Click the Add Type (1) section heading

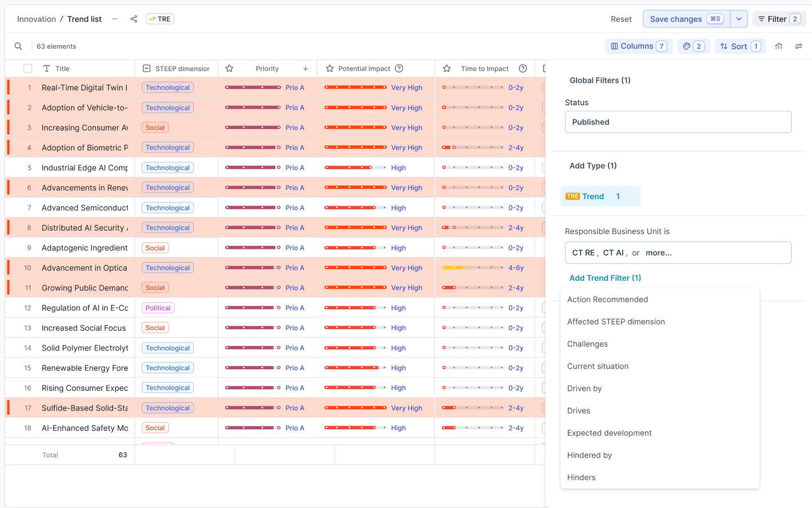point(593,166)
